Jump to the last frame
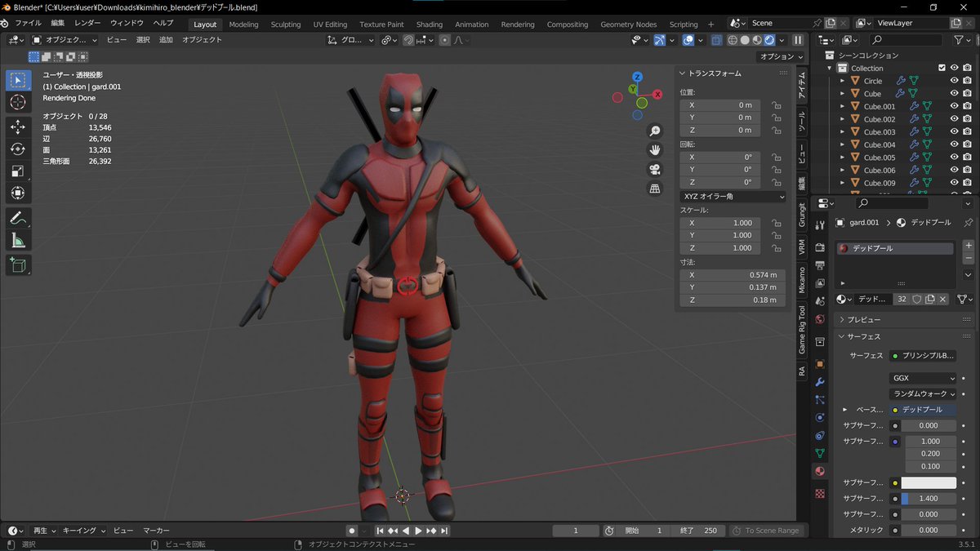The width and height of the screenshot is (980, 551). tap(444, 531)
